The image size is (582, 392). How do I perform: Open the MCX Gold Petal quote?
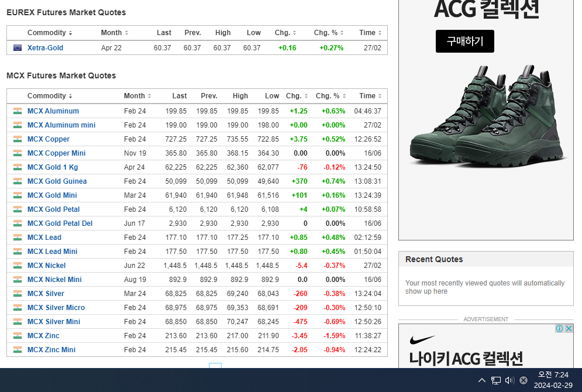[53, 209]
